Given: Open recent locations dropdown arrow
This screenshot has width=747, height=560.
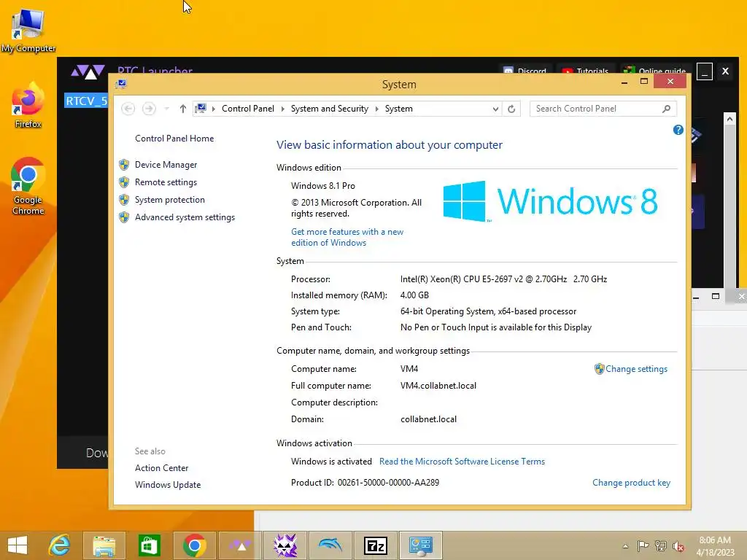Looking at the screenshot, I should pyautogui.click(x=167, y=109).
